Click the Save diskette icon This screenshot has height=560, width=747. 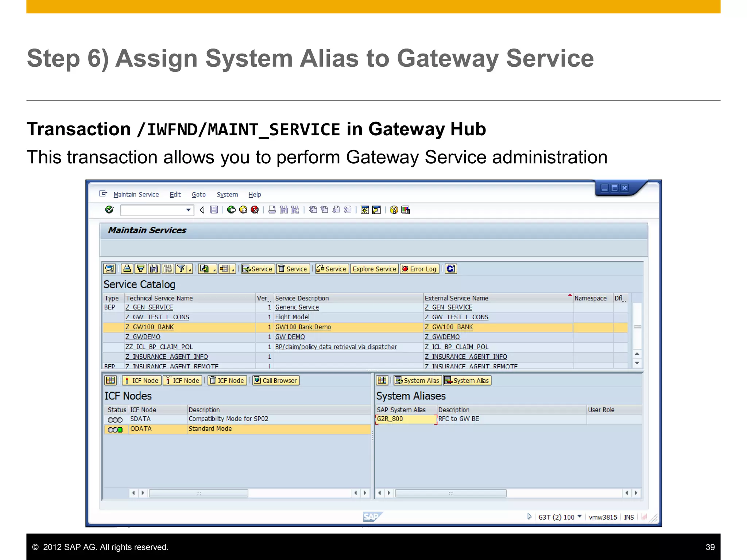(x=214, y=210)
